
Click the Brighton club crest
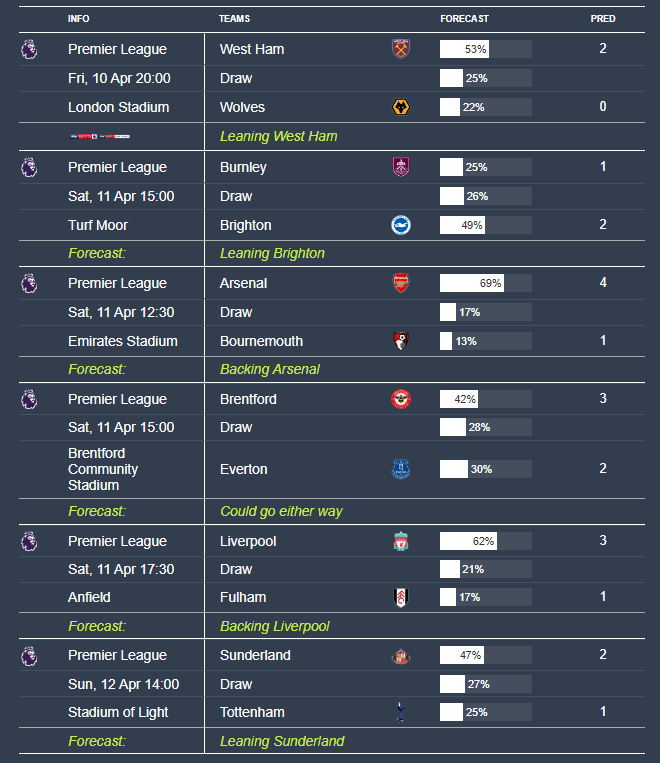401,225
